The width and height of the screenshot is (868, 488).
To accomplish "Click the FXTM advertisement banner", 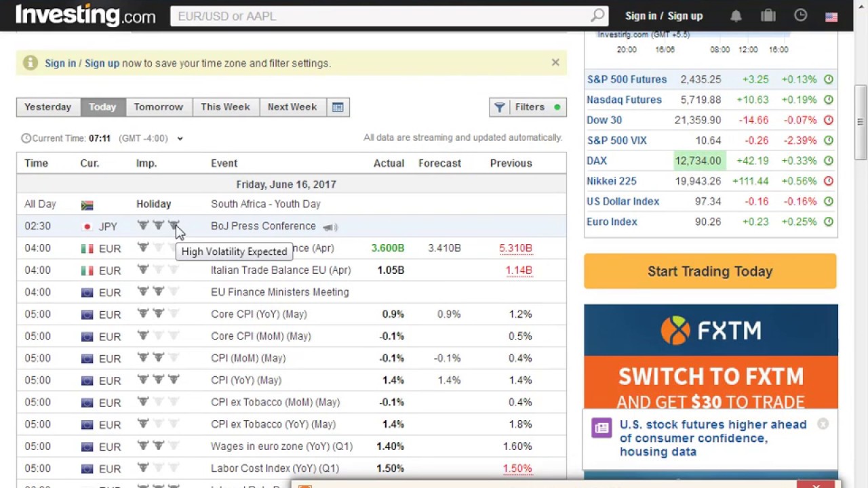I will 711,357.
